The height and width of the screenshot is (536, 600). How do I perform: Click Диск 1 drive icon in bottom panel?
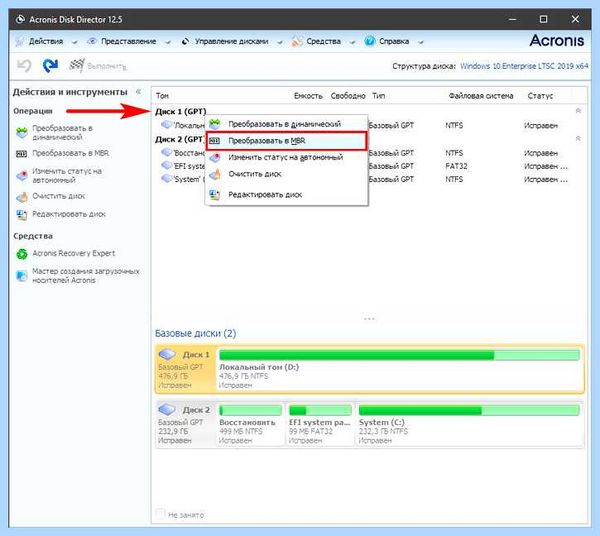coord(167,354)
